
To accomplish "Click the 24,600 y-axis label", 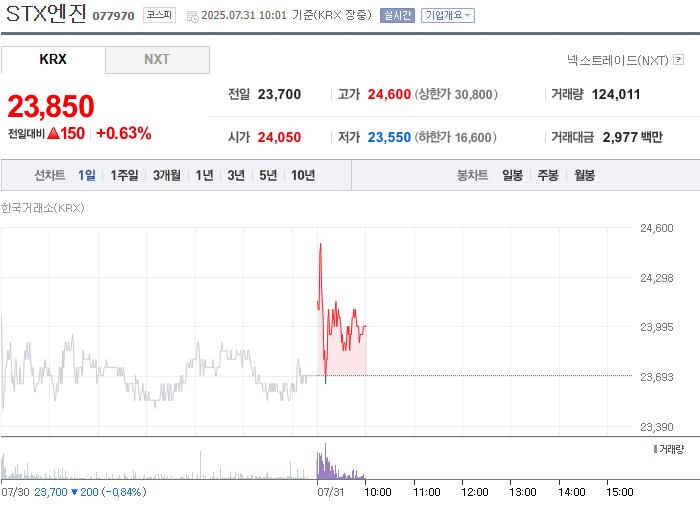I will point(657,228).
